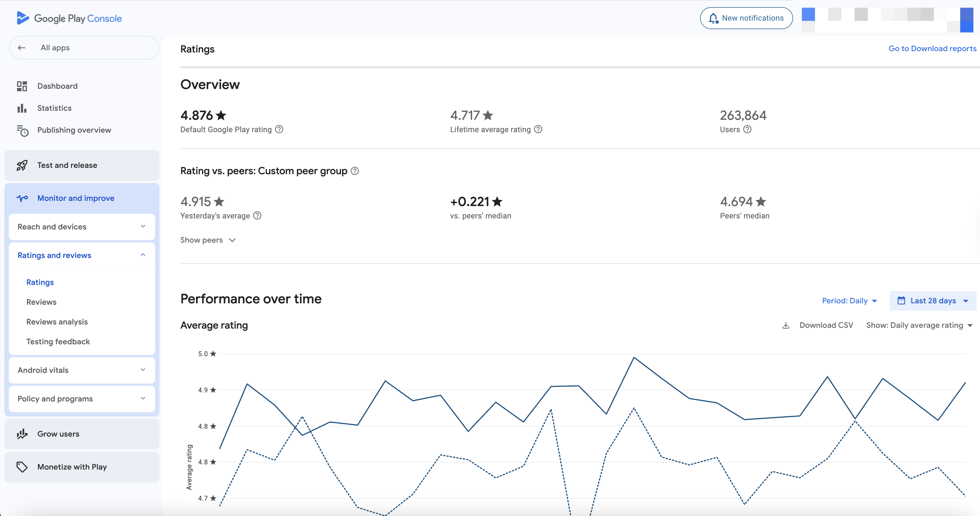Click the Performance over time heading
Screen dimensions: 980x516
pos(251,299)
